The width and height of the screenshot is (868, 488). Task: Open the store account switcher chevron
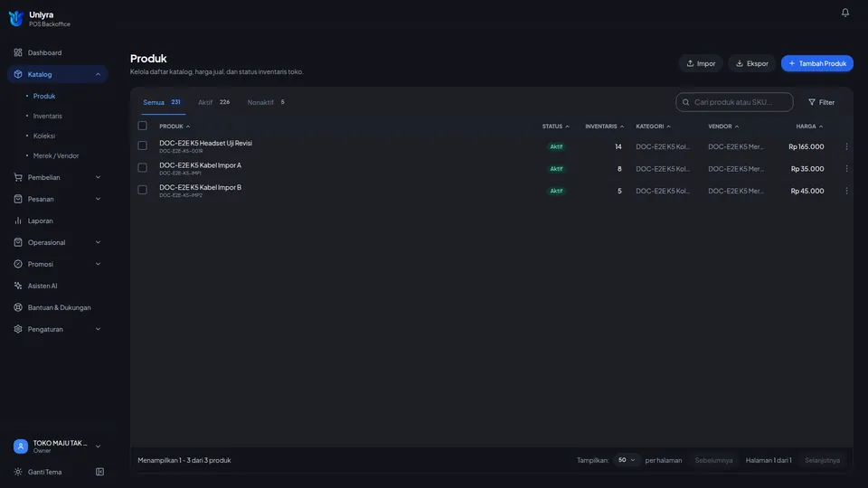98,446
